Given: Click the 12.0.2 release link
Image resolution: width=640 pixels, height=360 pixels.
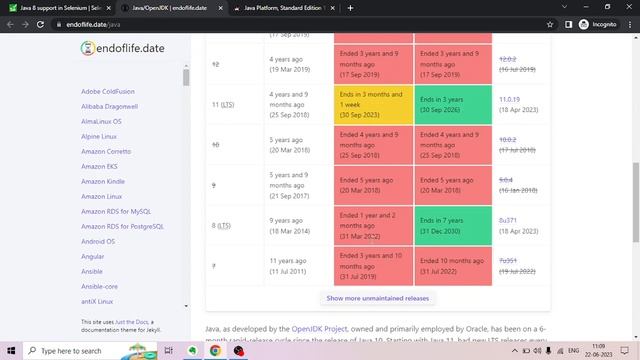Looking at the screenshot, I should coord(507,59).
